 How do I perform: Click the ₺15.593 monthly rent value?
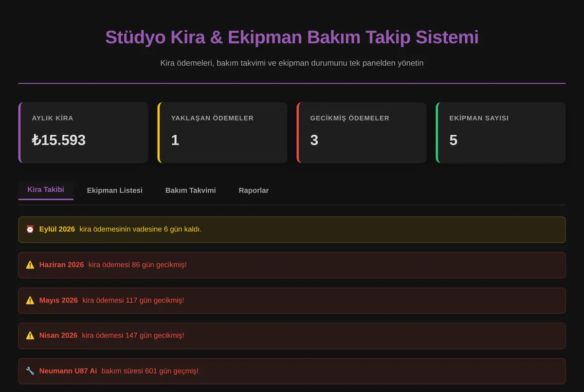(59, 140)
